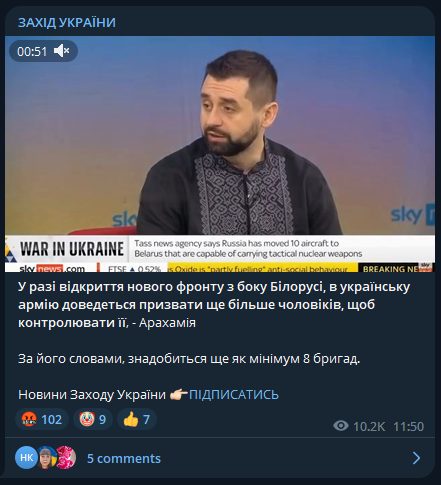Screen dimensions: 441x485
Task: Open the commenter avatar with blue-yellow cap
Action: [47, 457]
